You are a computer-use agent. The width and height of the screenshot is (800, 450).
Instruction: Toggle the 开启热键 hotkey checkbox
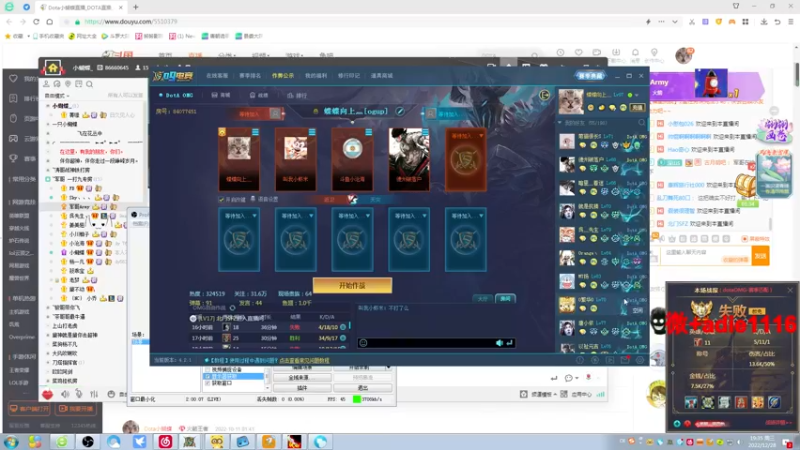221,199
